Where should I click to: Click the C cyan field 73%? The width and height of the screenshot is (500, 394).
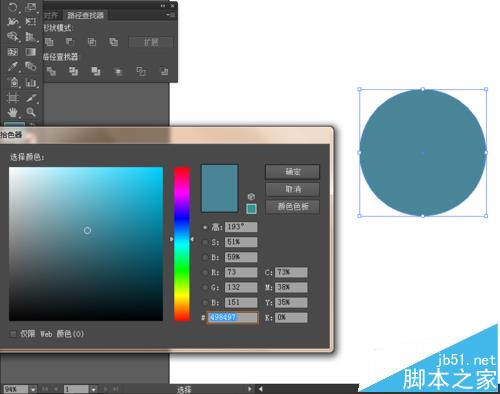pyautogui.click(x=291, y=272)
